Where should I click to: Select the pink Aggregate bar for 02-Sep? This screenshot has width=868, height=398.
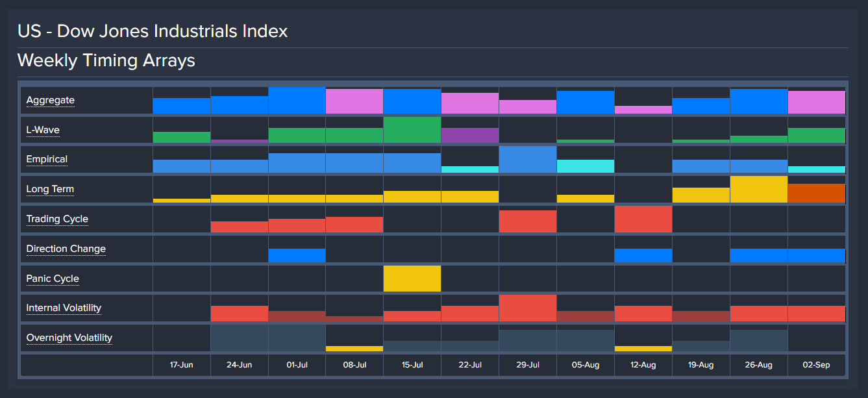817,102
